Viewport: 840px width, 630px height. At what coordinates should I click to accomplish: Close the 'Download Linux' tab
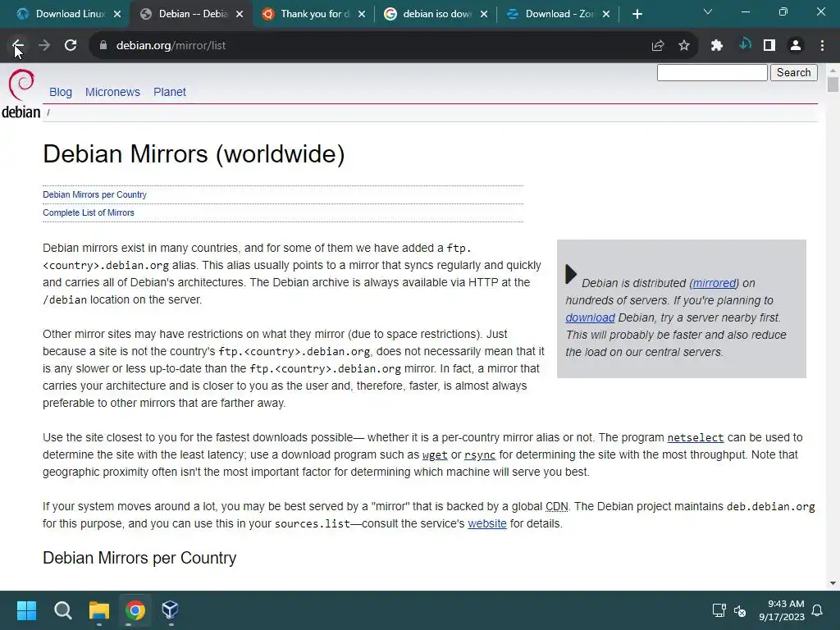[117, 15]
